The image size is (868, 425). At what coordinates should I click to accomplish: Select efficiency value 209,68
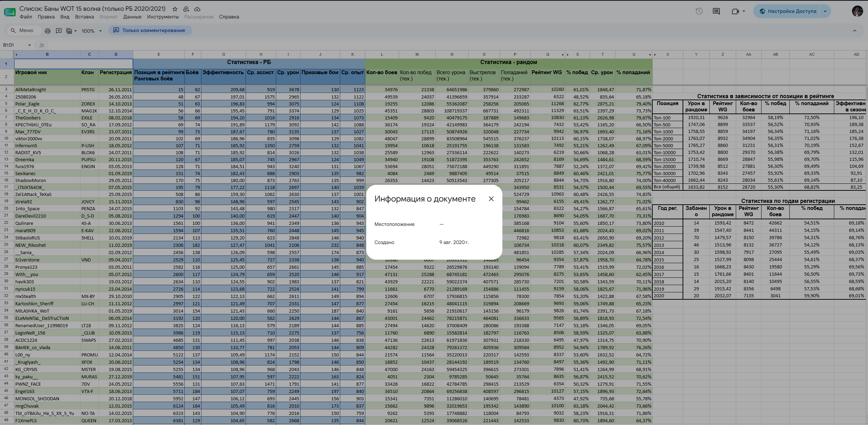223,89
